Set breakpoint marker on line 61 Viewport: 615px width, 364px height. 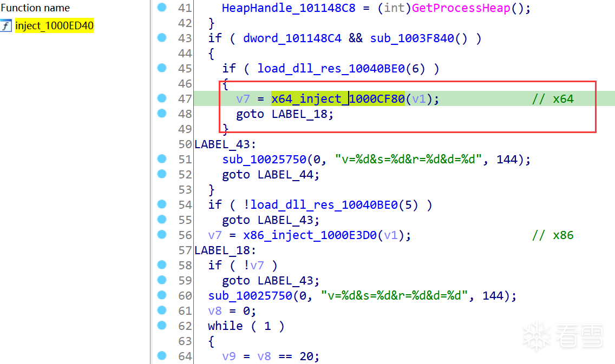click(x=161, y=310)
